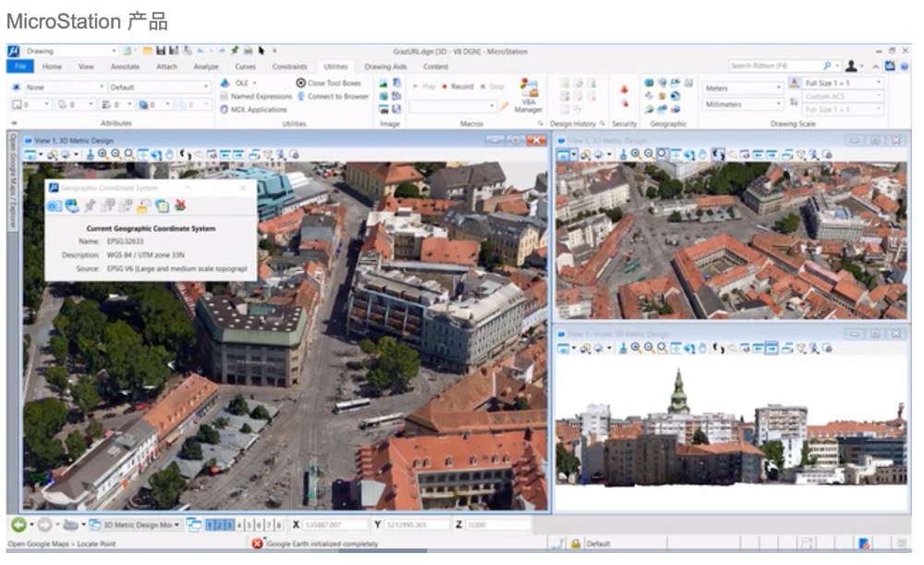Screen dimensions: 924x565
Task: Open the Analyze ribbon tab
Action: (206, 67)
